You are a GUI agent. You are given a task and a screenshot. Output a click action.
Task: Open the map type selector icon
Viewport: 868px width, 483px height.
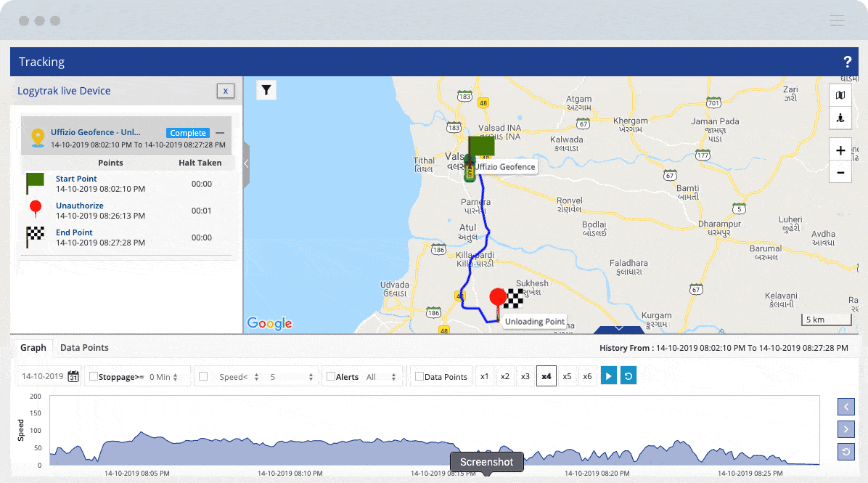click(x=840, y=95)
